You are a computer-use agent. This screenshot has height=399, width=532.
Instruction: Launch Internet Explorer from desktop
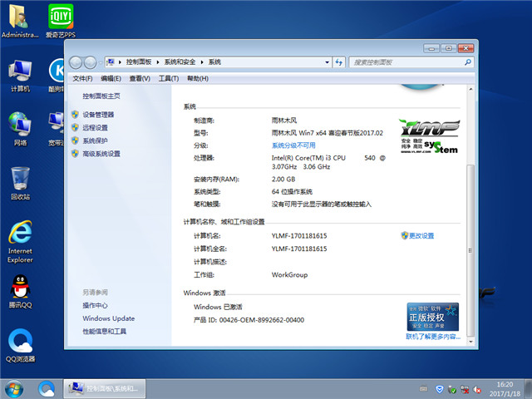(20, 242)
